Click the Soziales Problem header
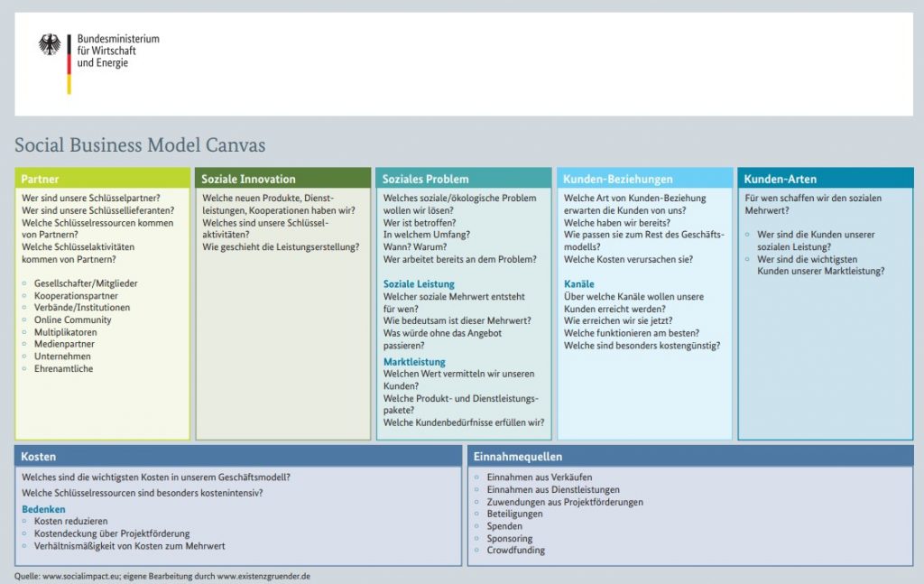Image resolution: width=924 pixels, height=584 pixels. pyautogui.click(x=425, y=179)
